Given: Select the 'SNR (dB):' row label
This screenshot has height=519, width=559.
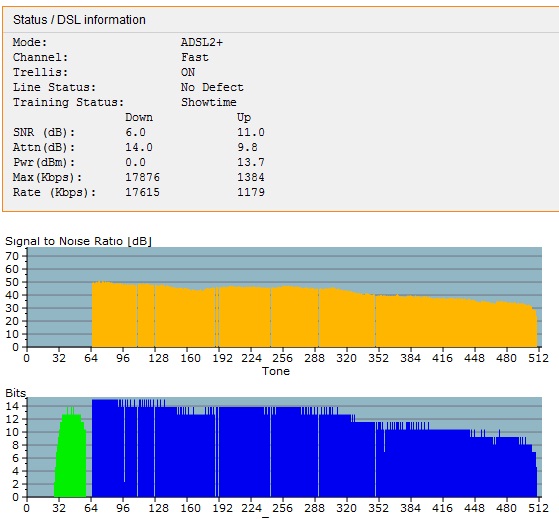Looking at the screenshot, I should [x=44, y=132].
